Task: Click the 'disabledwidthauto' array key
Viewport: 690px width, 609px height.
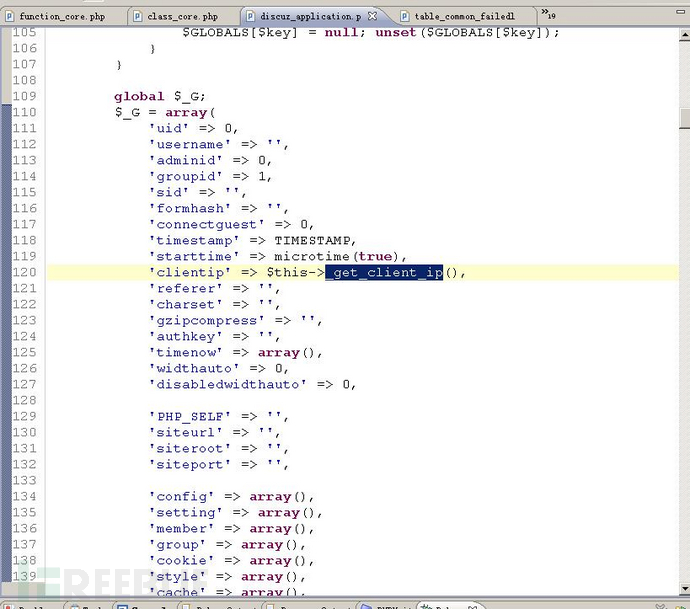Action: click(x=228, y=385)
